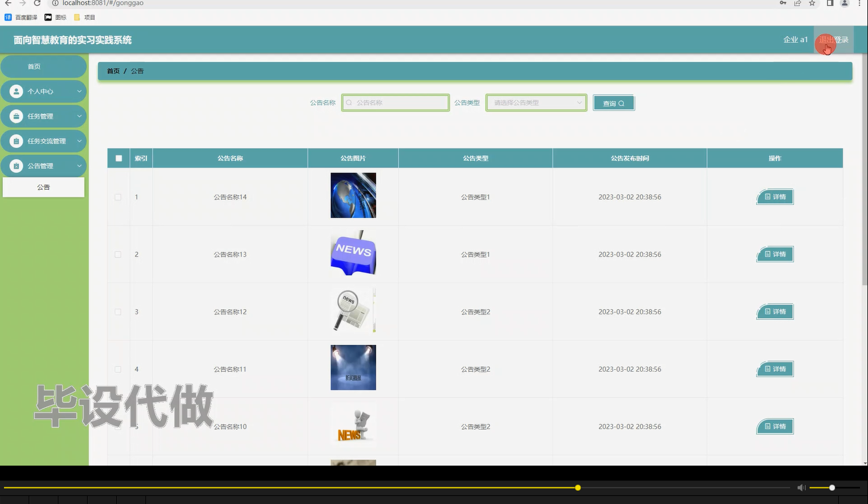This screenshot has width=868, height=504.
Task: Bookmark this page with the star icon
Action: [x=812, y=3]
